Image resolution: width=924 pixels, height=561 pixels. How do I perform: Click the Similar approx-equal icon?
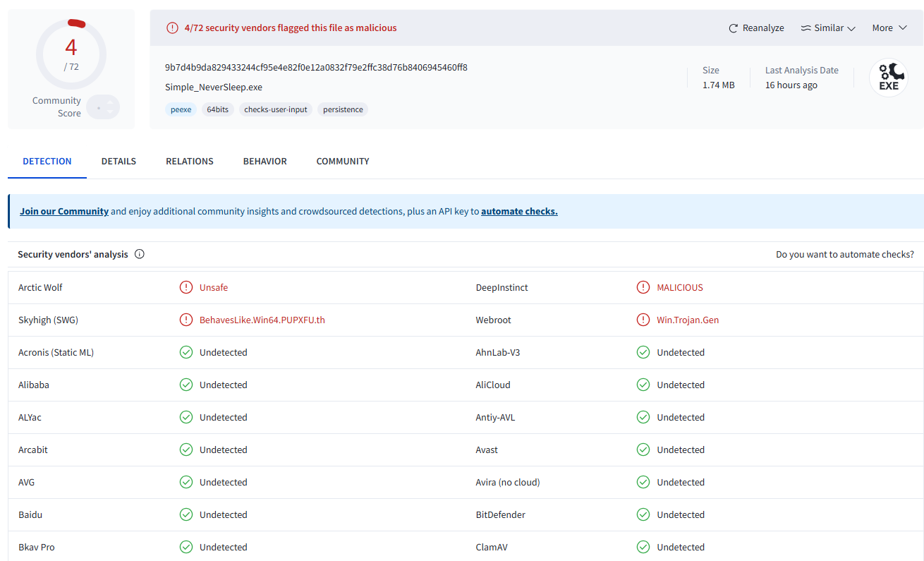click(806, 28)
